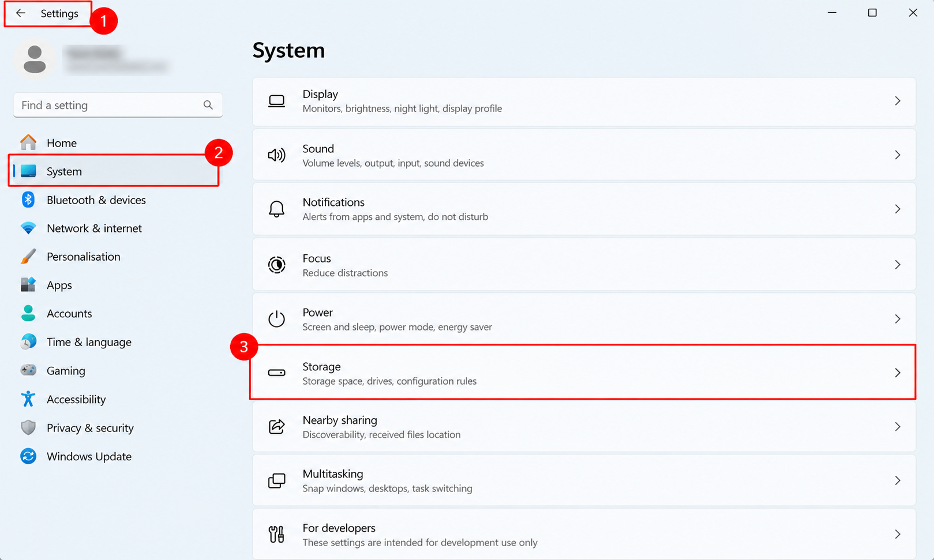The image size is (934, 560).
Task: Click the Personalisation paintbrush icon
Action: 28,256
